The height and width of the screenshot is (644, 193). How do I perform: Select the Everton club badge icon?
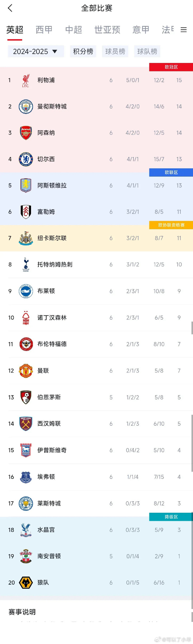point(26,477)
